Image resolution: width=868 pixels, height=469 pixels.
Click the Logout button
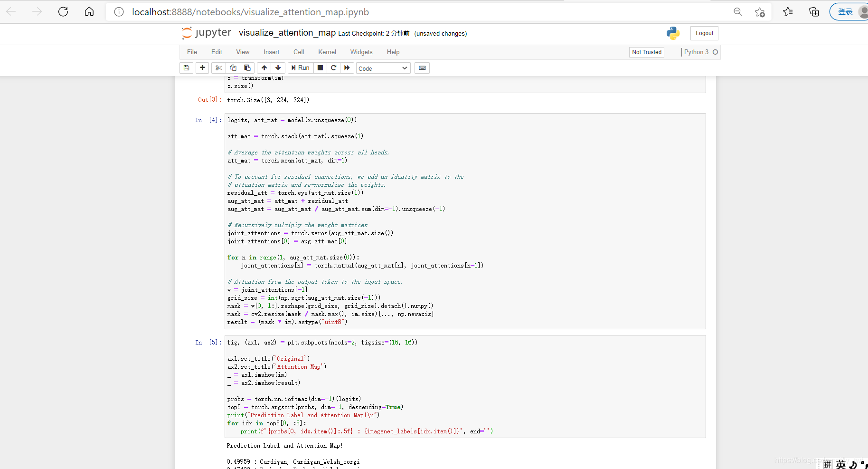704,33
